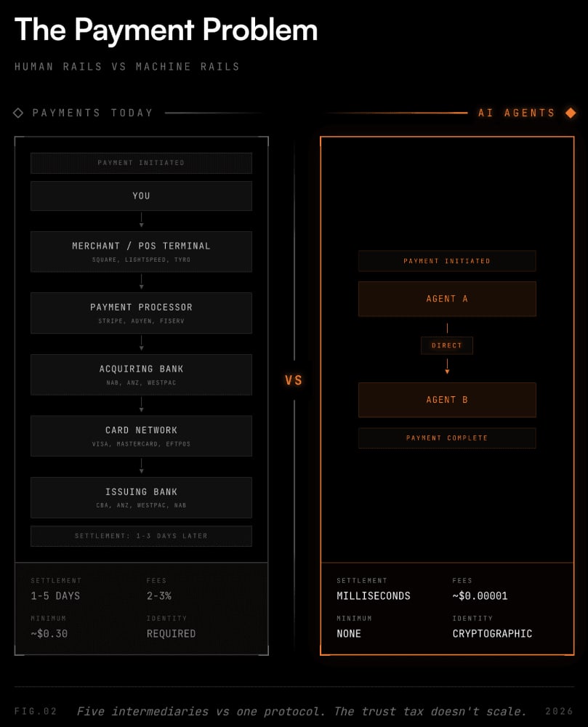Click the Payment Processor box
This screenshot has width=588, height=727.
point(141,313)
